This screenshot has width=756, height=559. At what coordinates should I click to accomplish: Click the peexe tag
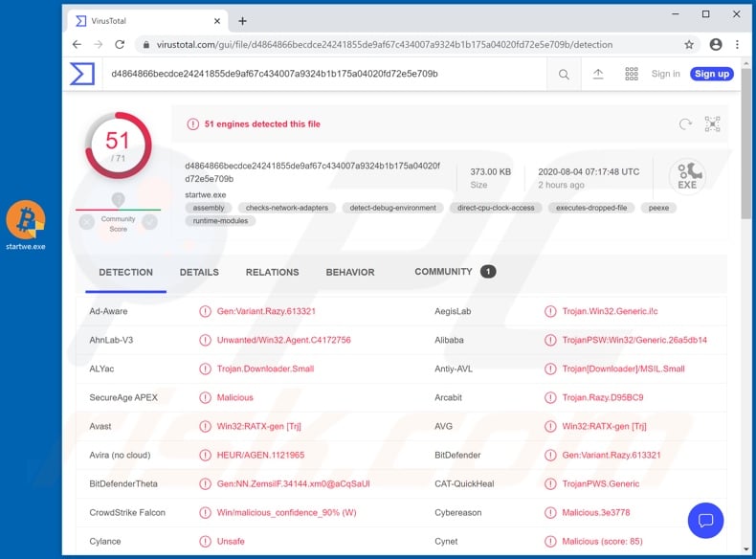coord(658,208)
